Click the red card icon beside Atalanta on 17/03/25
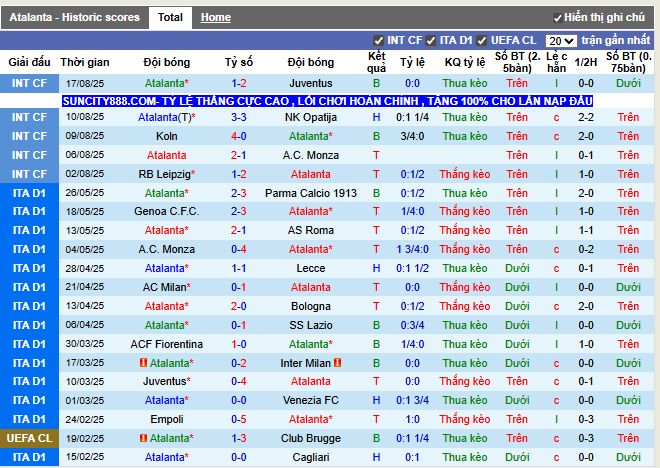The image size is (660, 468). [143, 363]
